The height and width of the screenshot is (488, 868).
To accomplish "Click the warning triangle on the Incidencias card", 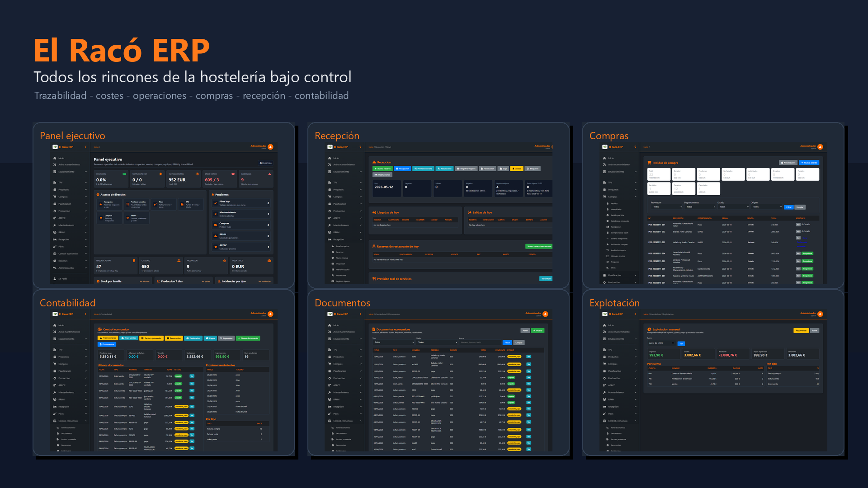I will point(270,174).
